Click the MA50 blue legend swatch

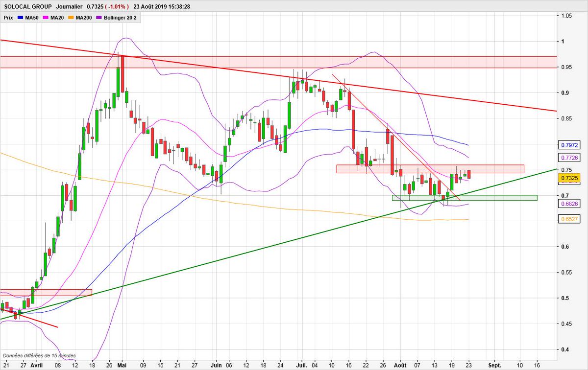pos(20,17)
